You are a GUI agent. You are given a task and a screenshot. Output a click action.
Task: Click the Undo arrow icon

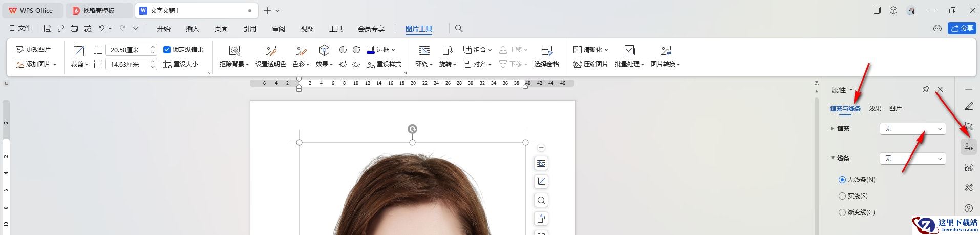[102, 29]
